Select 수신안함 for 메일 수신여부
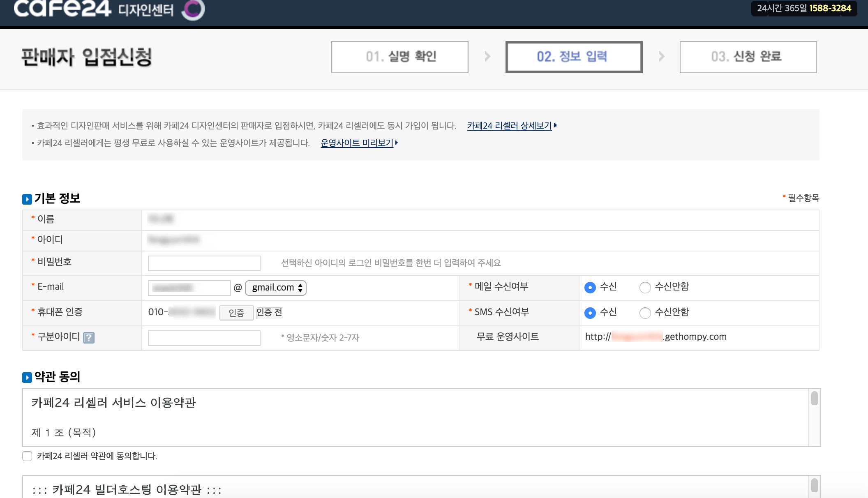Viewport: 868px width, 498px height. tap(645, 288)
